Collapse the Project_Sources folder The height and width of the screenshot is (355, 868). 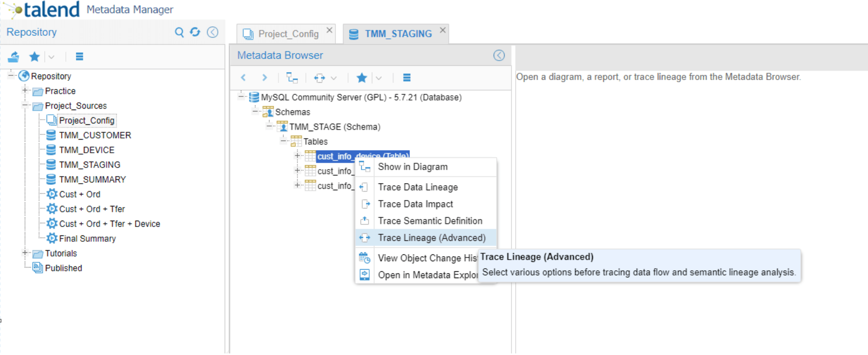(25, 105)
